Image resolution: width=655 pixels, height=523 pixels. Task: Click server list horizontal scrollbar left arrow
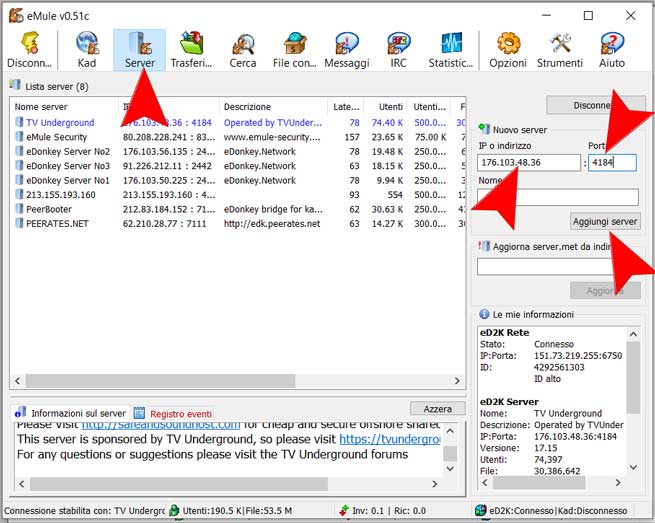pyautogui.click(x=18, y=381)
